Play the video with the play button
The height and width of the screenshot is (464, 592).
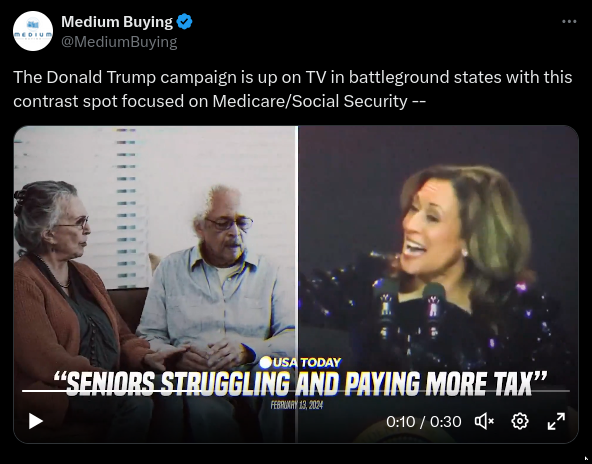click(36, 421)
